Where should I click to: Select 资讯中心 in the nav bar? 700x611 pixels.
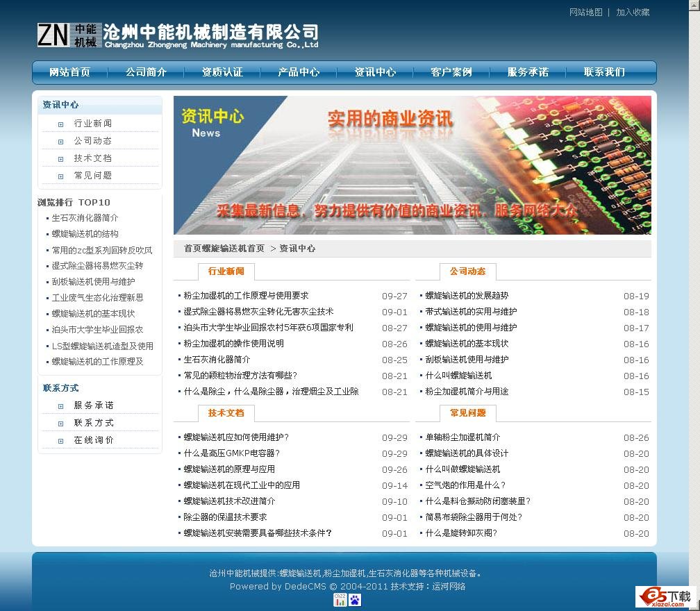click(375, 72)
